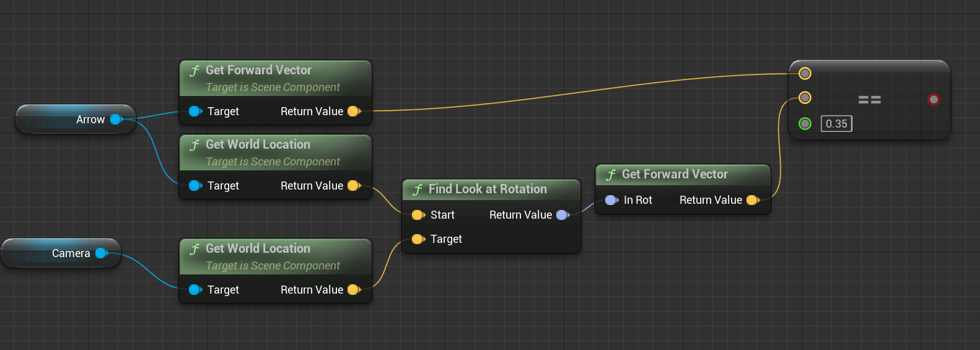Click Return Value pin beside In Rot
This screenshot has width=980, height=350.
(x=753, y=200)
